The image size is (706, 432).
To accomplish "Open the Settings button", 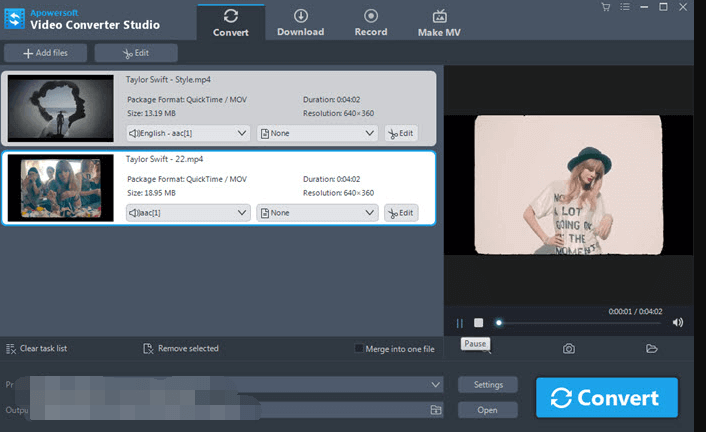I will coord(488,385).
